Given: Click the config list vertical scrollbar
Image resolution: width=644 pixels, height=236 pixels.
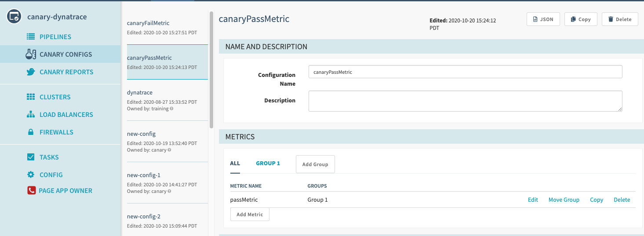Looking at the screenshot, I should click(211, 70).
